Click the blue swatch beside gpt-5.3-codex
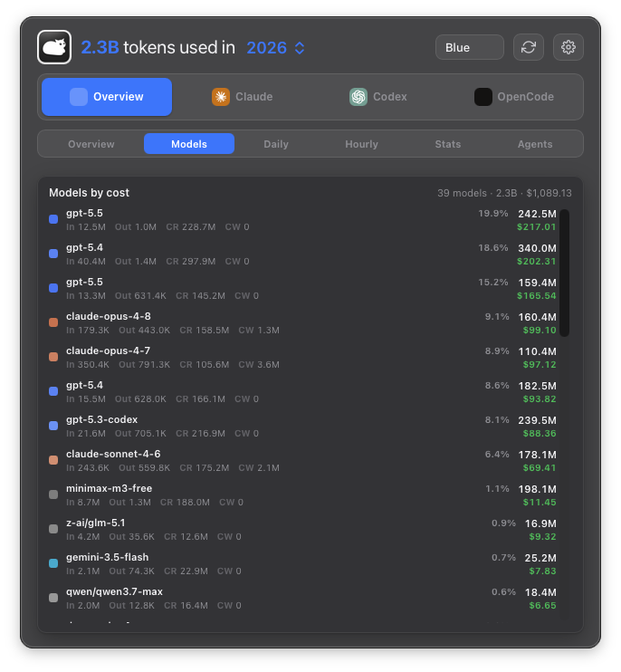The width and height of the screenshot is (621, 672). (53, 426)
